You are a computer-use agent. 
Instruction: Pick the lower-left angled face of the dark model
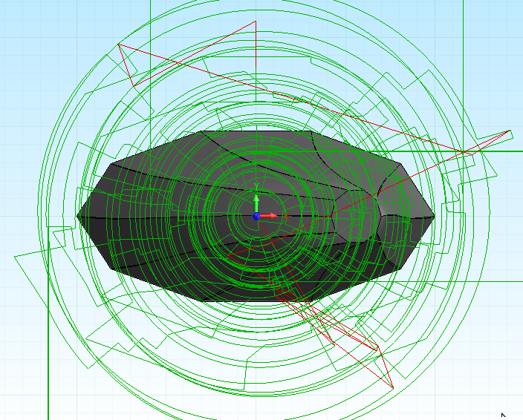coord(134,256)
